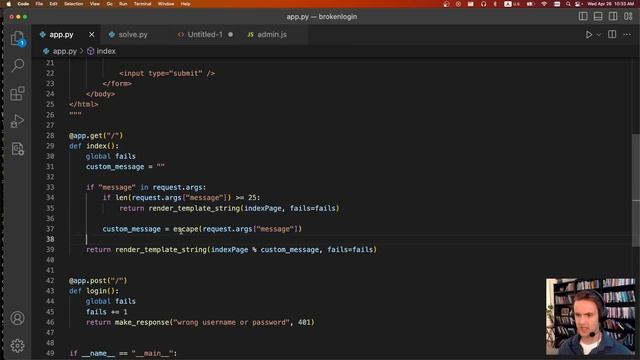Image resolution: width=640 pixels, height=360 pixels.
Task: Click '<input type="submit" />' on line 22
Action: click(167, 73)
